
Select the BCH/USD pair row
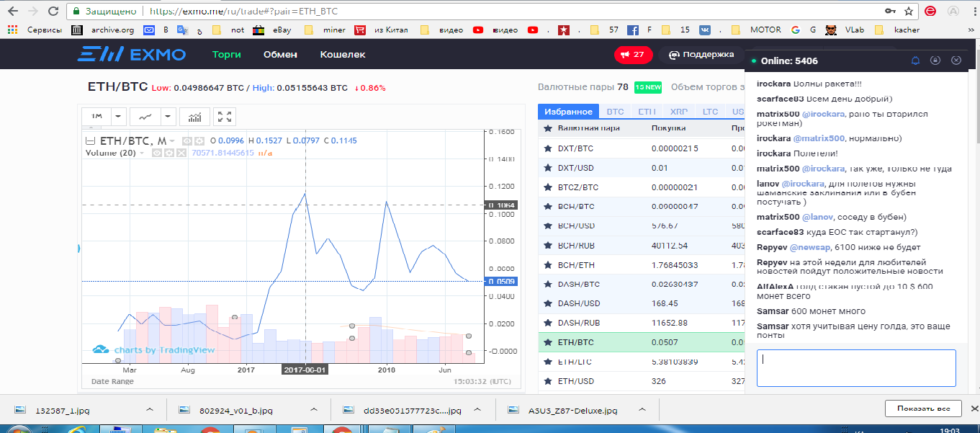[x=642, y=226]
